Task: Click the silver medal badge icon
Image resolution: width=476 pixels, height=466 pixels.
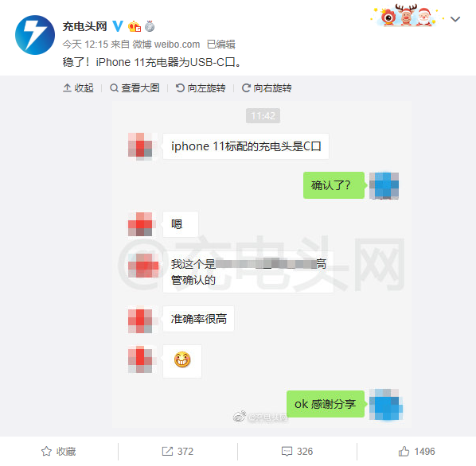Action: [x=150, y=26]
